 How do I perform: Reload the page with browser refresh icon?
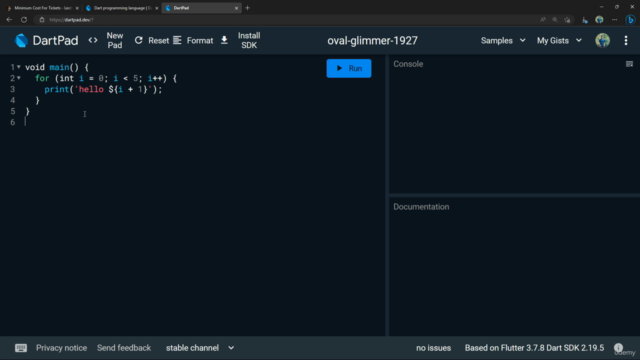coord(24,20)
